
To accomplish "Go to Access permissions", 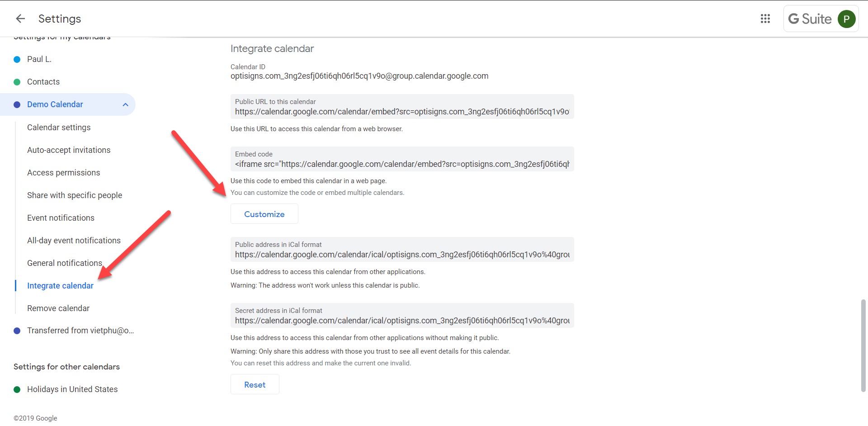I will pyautogui.click(x=63, y=173).
